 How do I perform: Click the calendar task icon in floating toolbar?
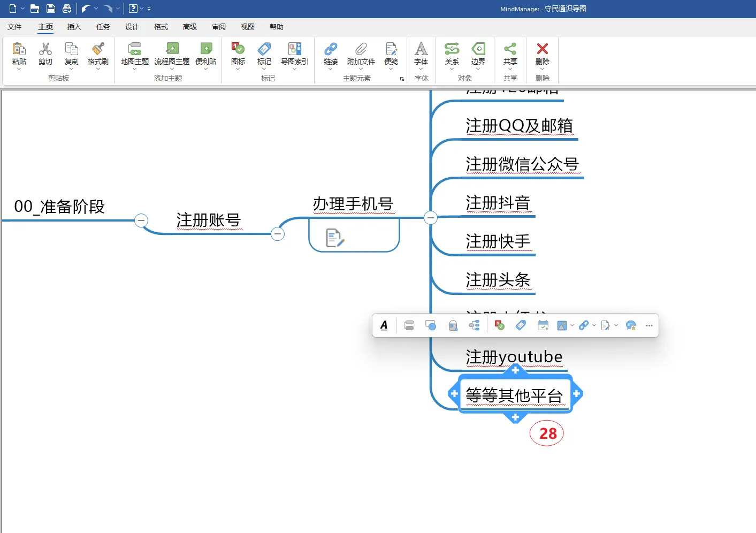[543, 325]
